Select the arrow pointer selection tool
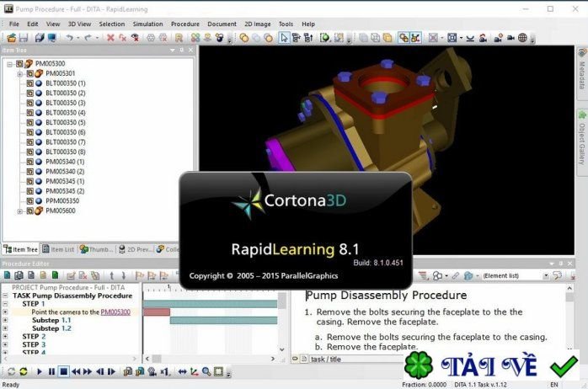This screenshot has width=588, height=389. (284, 38)
